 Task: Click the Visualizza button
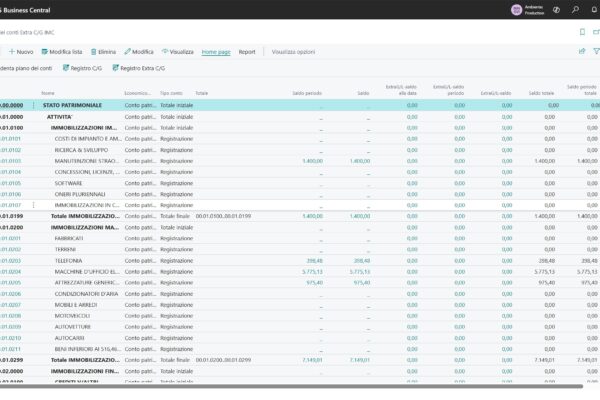click(177, 51)
